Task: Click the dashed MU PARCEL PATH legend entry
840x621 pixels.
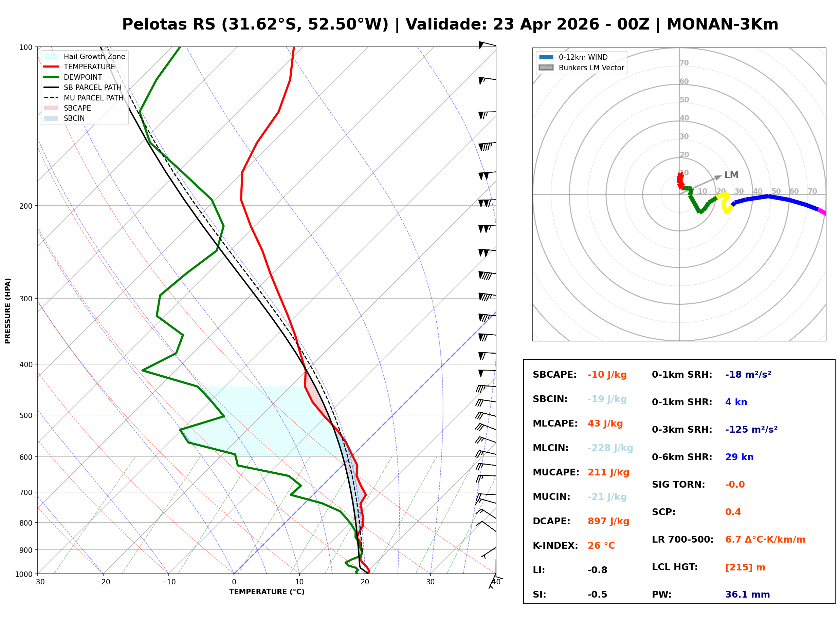Action: 51,98
